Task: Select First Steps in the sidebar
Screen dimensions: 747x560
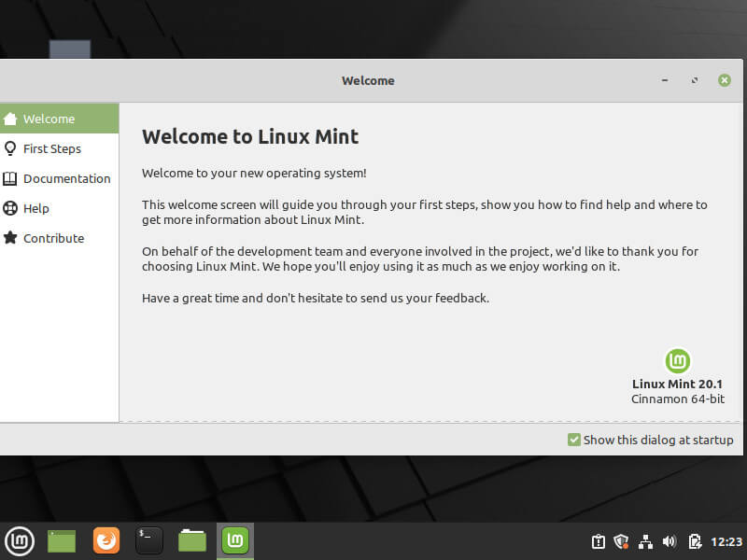Action: coord(51,148)
